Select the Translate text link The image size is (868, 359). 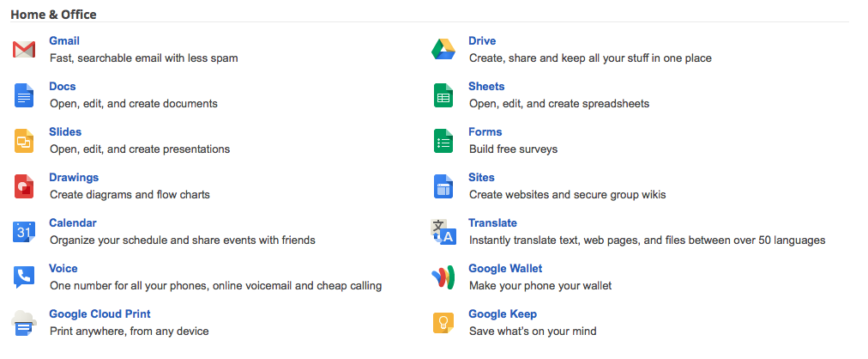492,223
